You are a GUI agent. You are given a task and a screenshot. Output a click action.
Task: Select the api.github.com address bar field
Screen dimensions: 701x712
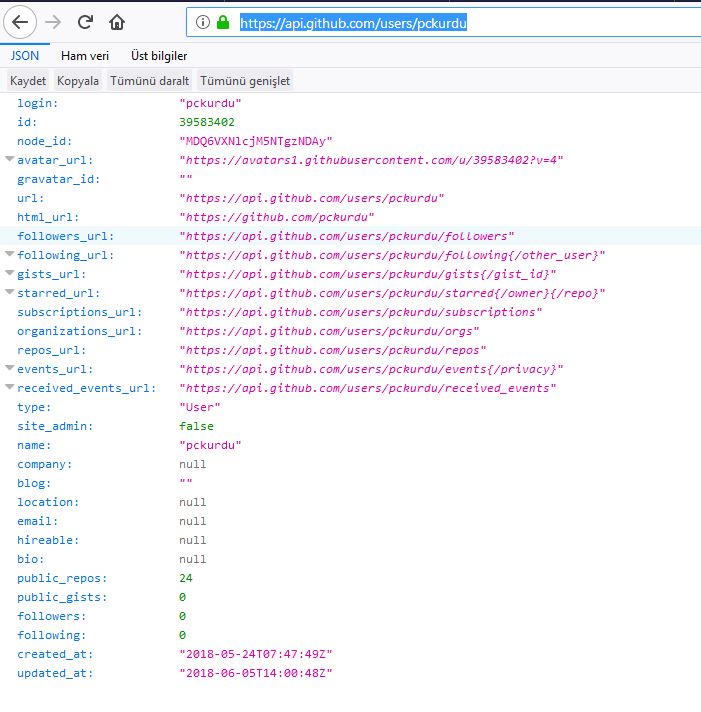point(444,22)
